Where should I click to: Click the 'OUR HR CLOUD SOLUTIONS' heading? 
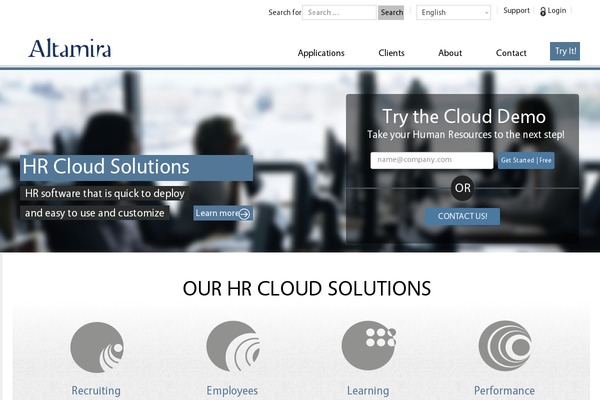[307, 288]
